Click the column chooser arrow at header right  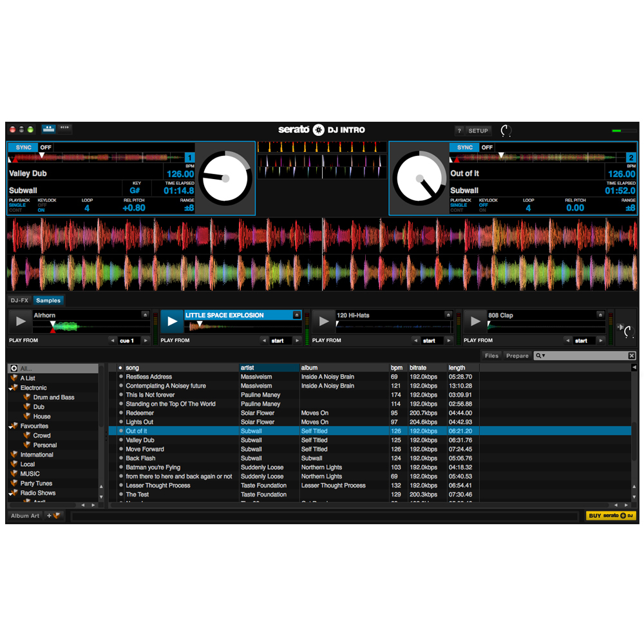[634, 368]
